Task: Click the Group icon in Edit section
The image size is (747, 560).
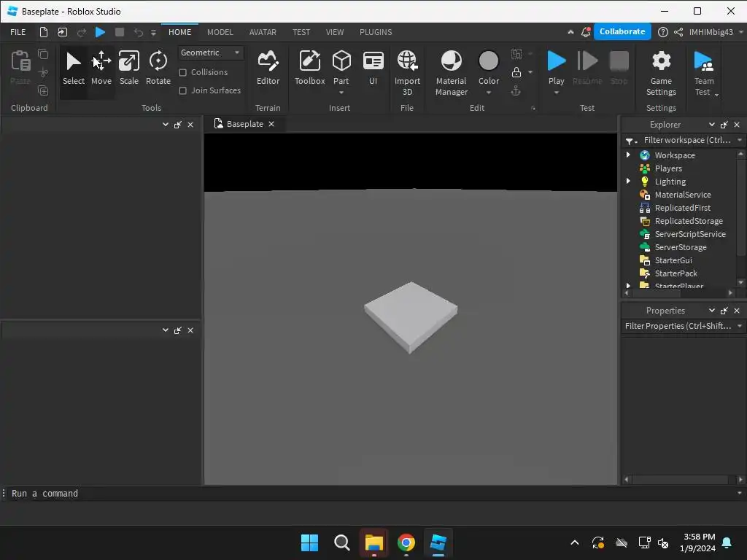Action: [x=516, y=54]
